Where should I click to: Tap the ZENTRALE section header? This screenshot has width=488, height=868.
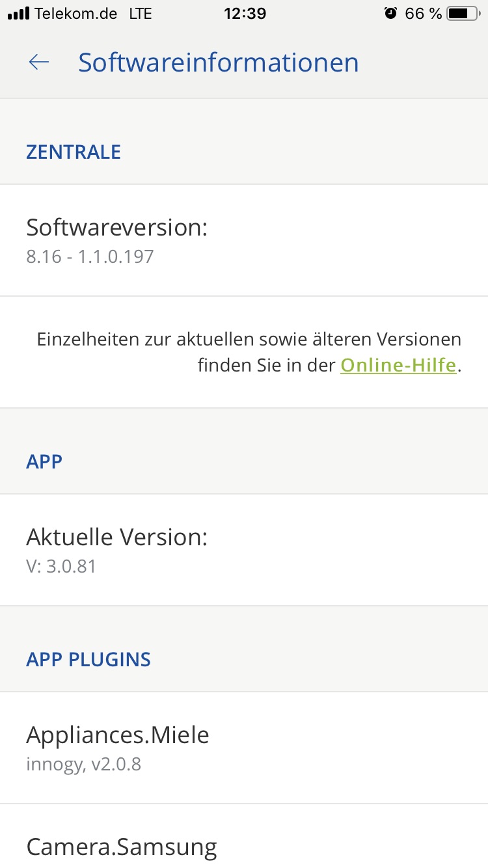coord(74,152)
